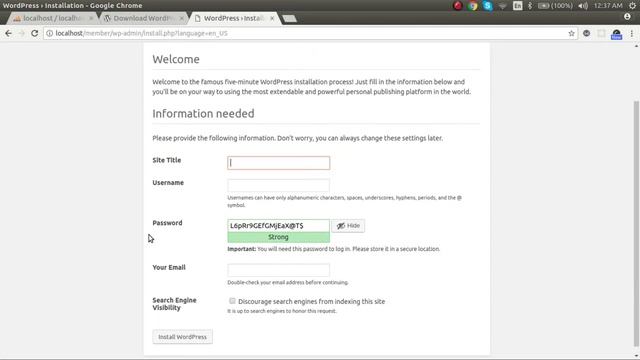
Task: Switch to the localhost phpMyAdmin tab
Action: [x=51, y=18]
